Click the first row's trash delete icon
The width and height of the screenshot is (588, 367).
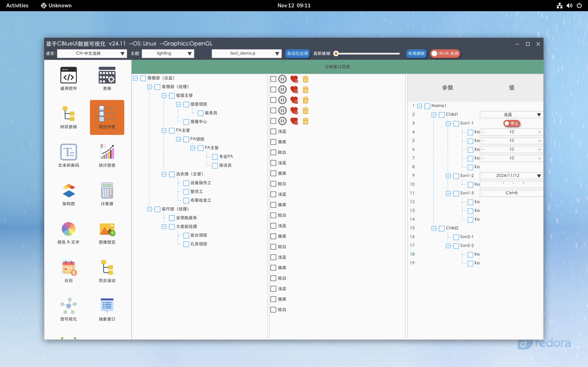click(x=305, y=79)
